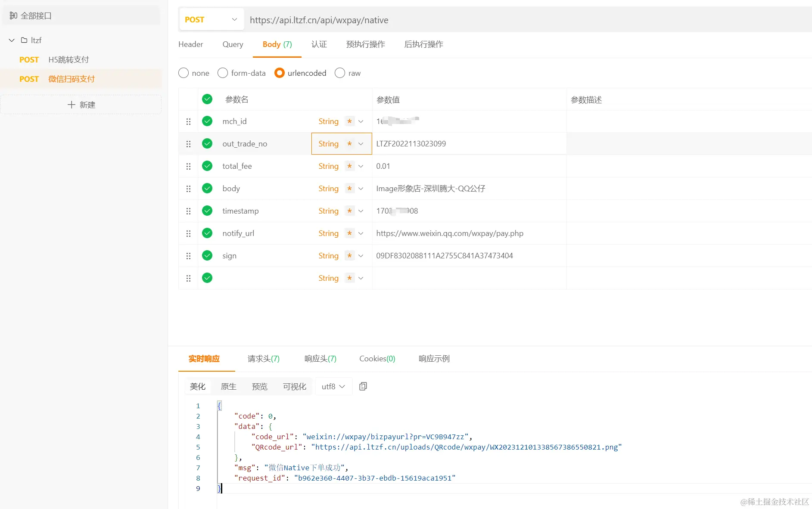Select the none body type
This screenshot has height=509, width=812.
pos(184,73)
